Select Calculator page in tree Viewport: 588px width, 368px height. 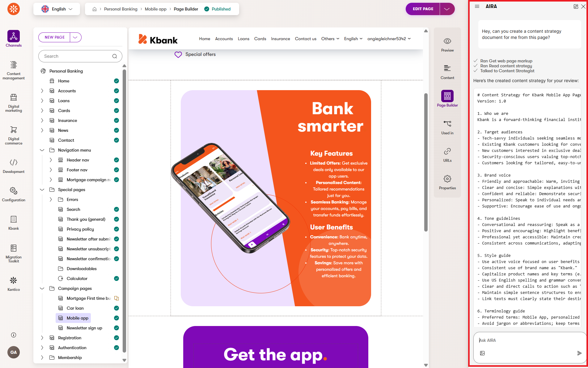(x=77, y=278)
